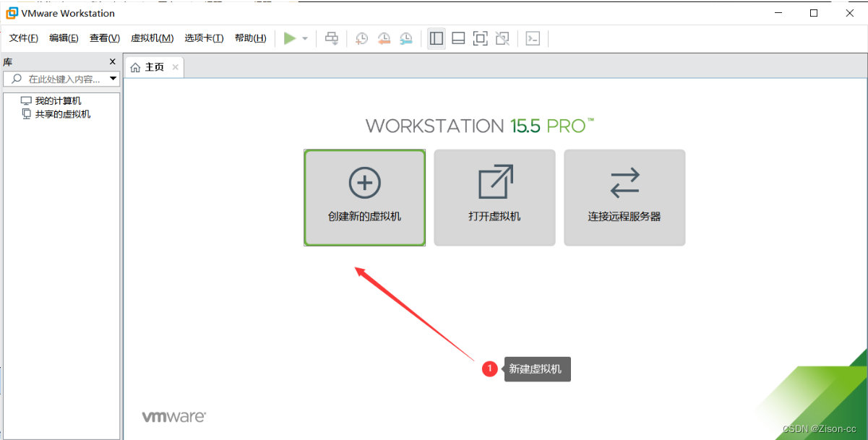Click the Unity mode toolbar icon

pyautogui.click(x=503, y=38)
